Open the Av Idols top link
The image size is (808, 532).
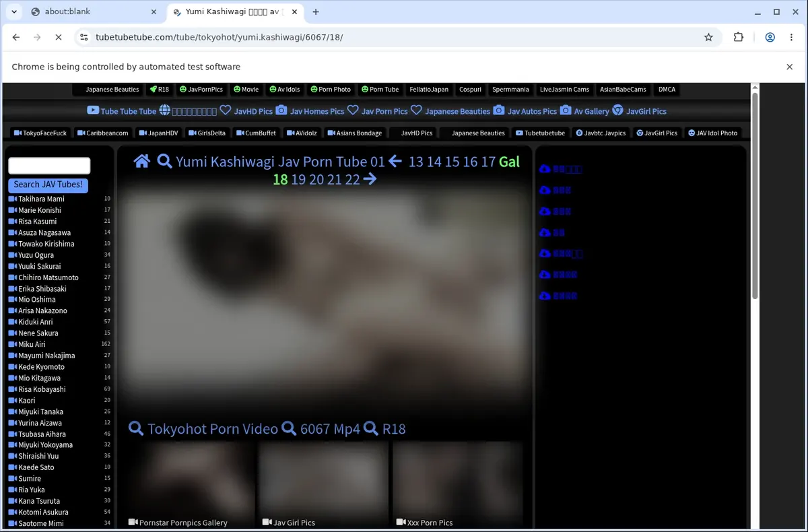285,89
